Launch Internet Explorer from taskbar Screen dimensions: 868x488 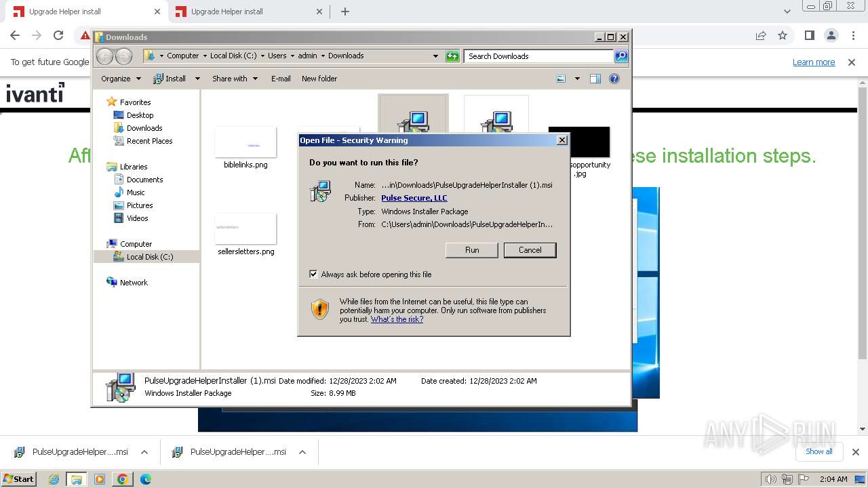click(x=54, y=479)
